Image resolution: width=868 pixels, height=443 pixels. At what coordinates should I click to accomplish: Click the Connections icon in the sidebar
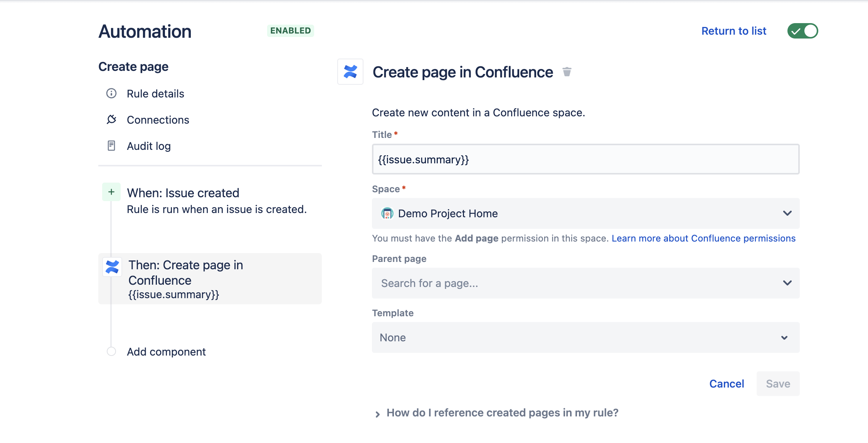[111, 119]
